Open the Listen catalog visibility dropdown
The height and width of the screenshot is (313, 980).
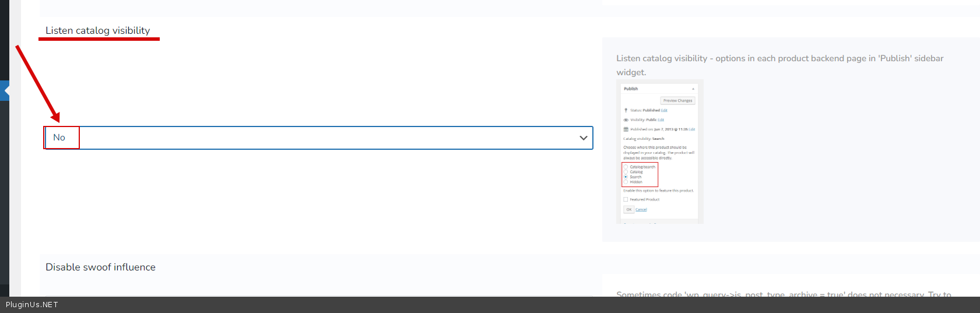[318, 138]
